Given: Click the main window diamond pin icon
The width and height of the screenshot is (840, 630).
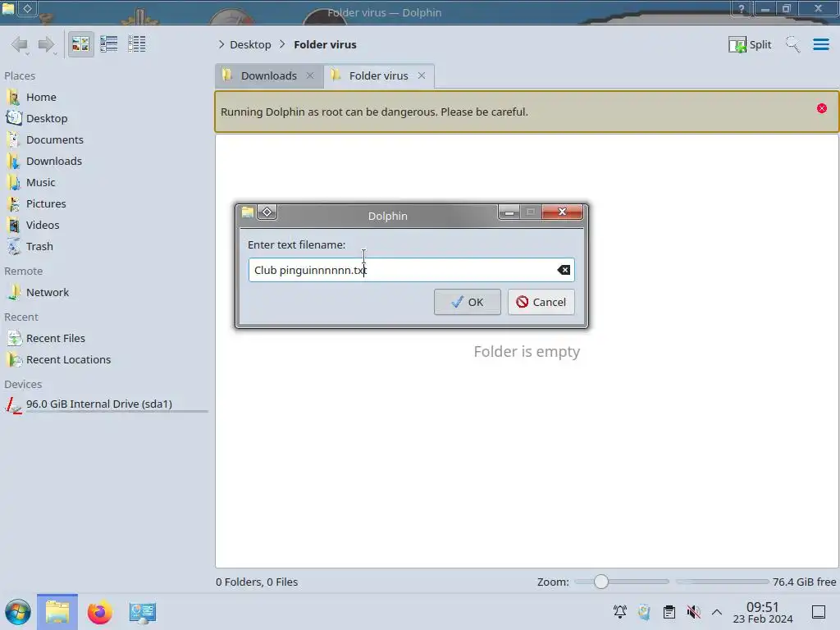Looking at the screenshot, I should click(x=28, y=8).
